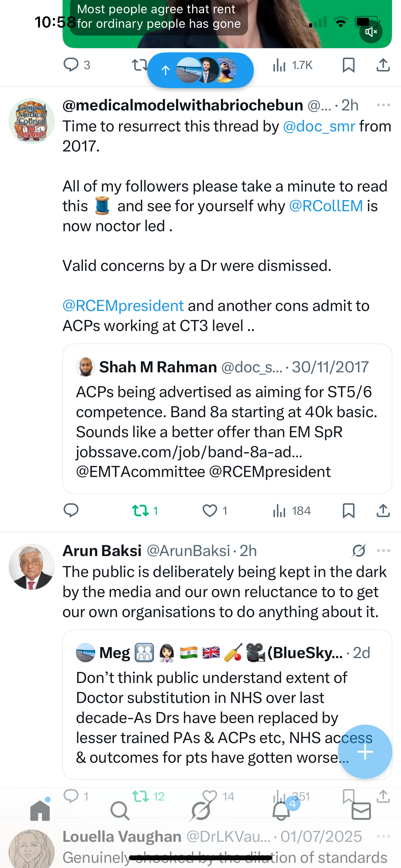
Task: Open the @doc_smr mention link
Action: (x=319, y=126)
